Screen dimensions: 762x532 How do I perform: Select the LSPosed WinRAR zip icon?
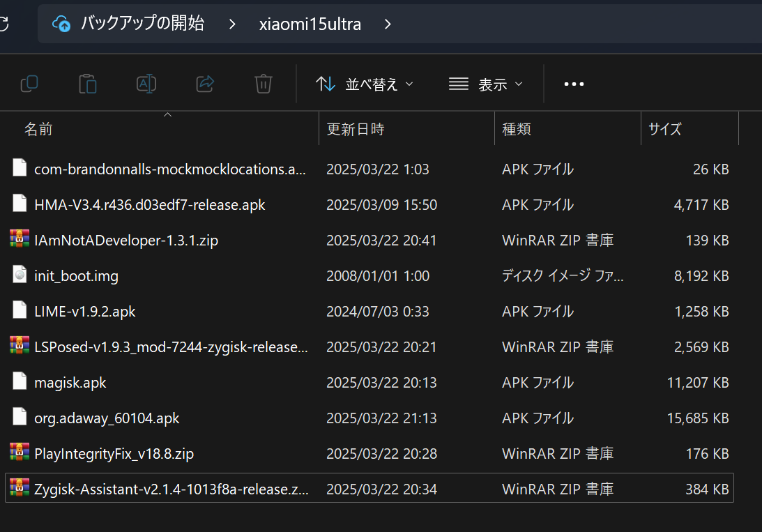coord(20,345)
